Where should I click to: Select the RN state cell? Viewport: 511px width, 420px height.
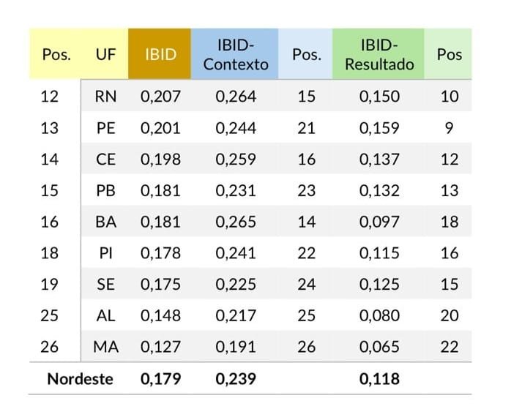pos(105,97)
